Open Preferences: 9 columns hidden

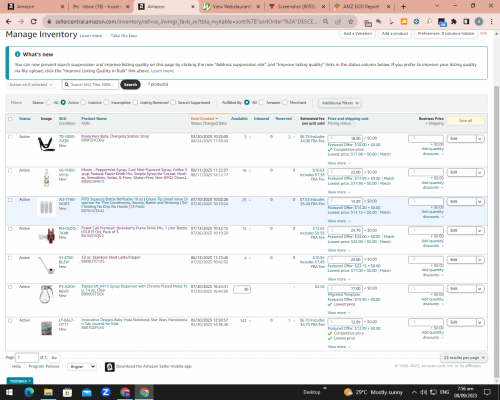coord(446,34)
